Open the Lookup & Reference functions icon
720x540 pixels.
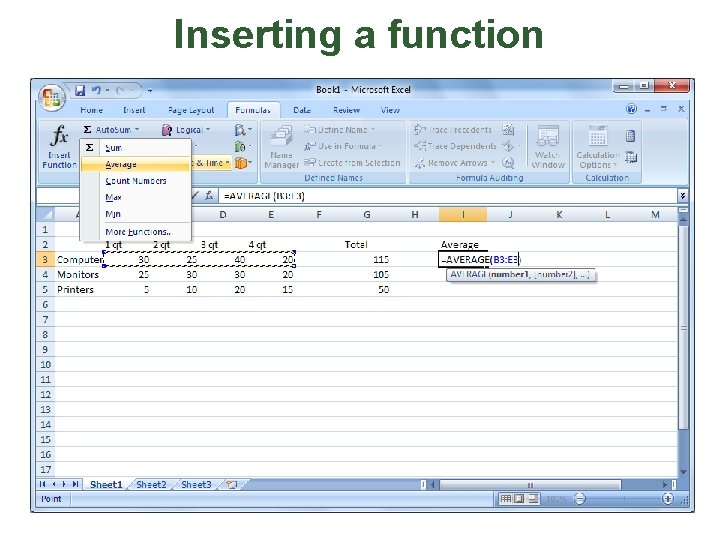click(x=242, y=130)
